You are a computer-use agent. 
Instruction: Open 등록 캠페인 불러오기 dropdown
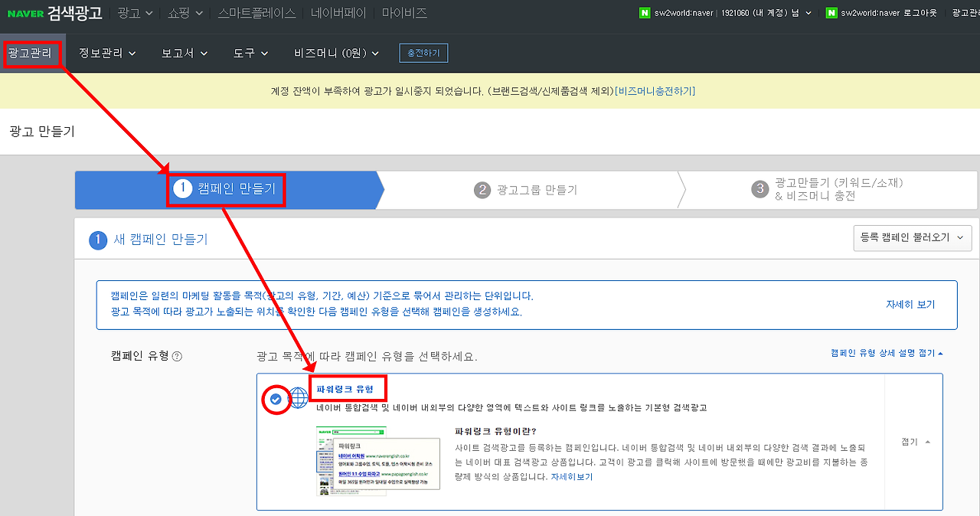[x=913, y=237]
